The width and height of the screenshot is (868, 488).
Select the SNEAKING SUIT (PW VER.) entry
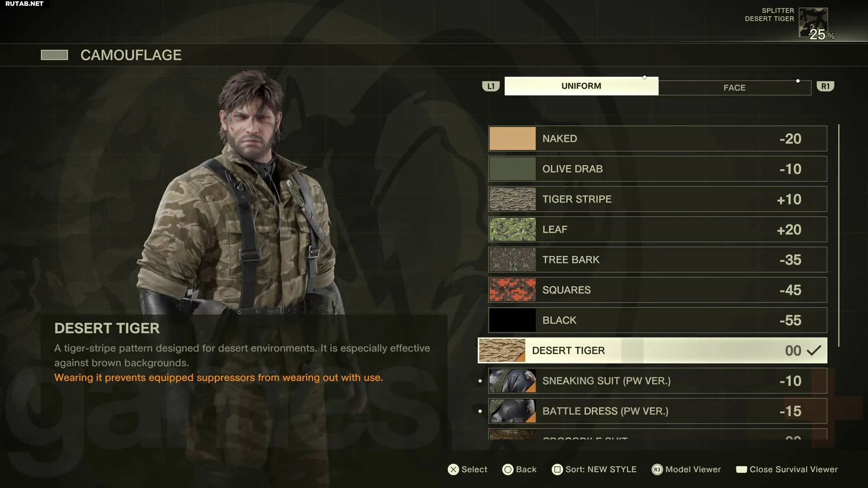(658, 381)
